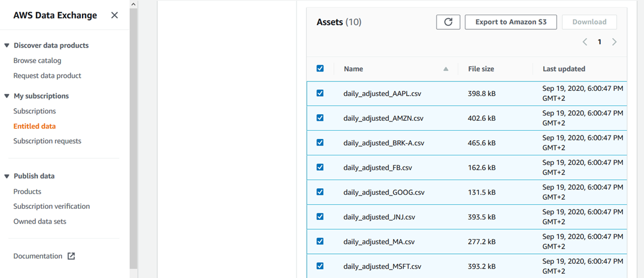Viewport: 644px width, 278px height.
Task: Open Subscription verification
Action: [x=52, y=206]
